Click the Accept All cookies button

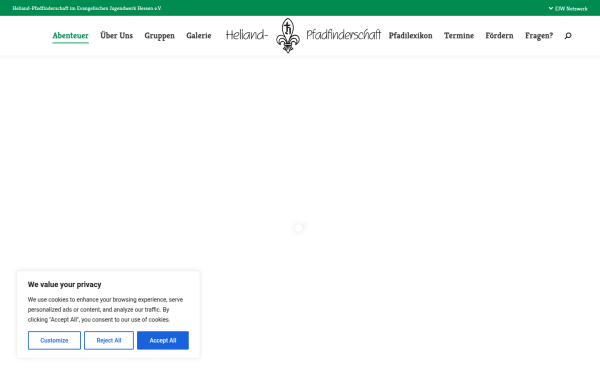(163, 340)
